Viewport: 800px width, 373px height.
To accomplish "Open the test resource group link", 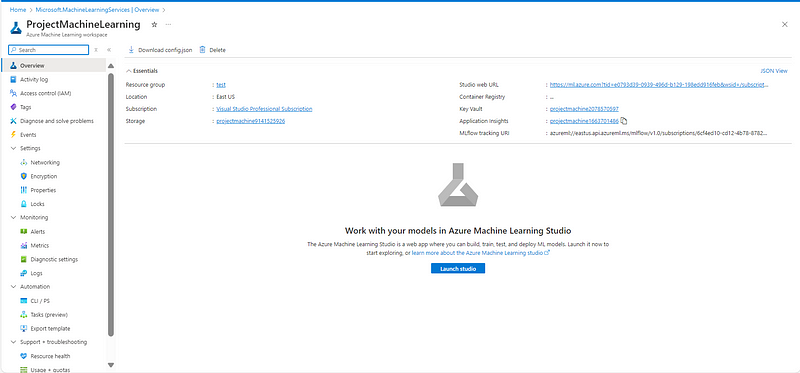I will pos(221,85).
